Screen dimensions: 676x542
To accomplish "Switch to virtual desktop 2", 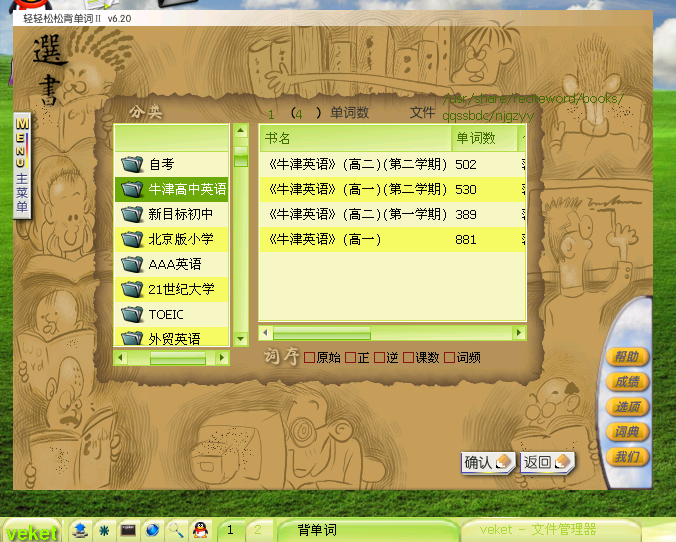I will click(x=258, y=530).
